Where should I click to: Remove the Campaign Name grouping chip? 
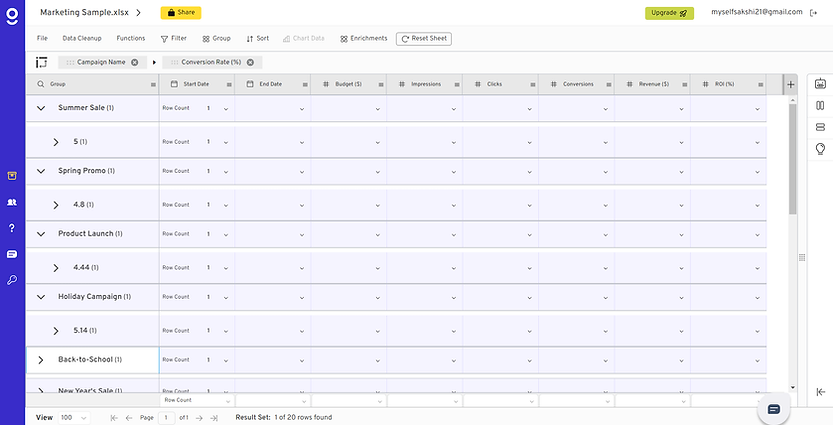[135, 62]
